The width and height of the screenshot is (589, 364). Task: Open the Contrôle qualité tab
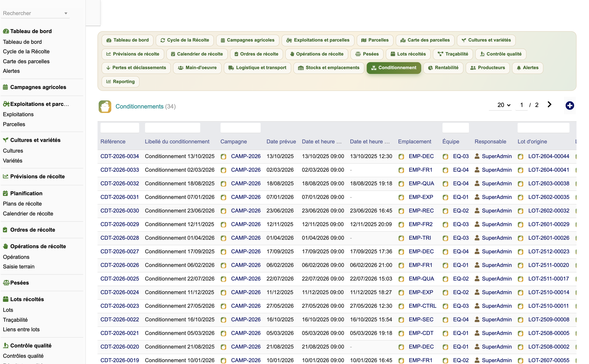[x=501, y=54]
